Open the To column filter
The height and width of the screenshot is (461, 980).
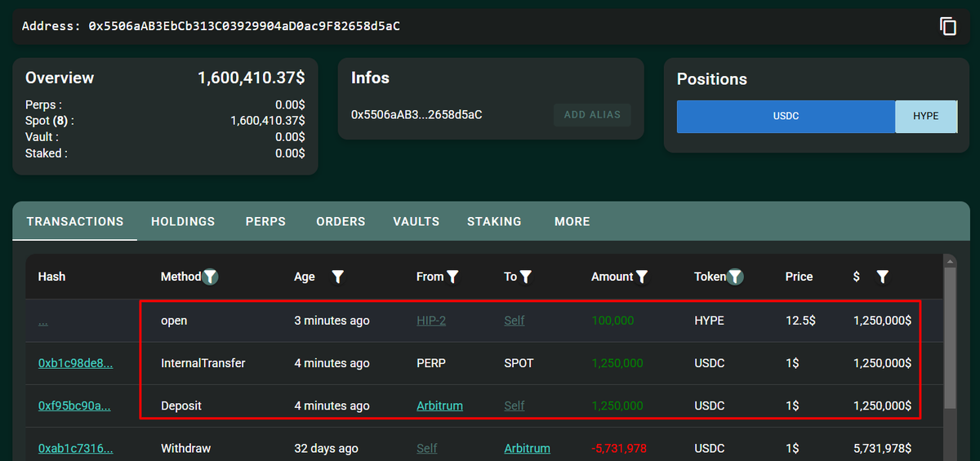click(x=526, y=277)
